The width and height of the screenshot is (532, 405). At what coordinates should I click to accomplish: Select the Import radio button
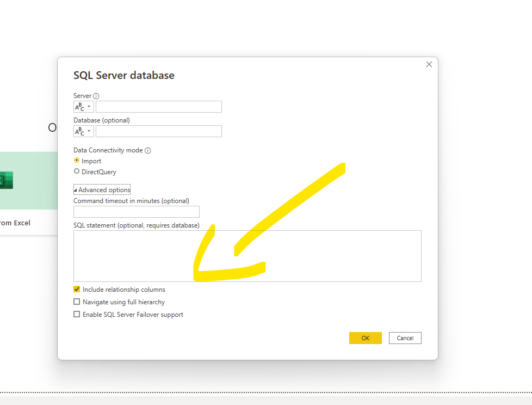tap(77, 160)
